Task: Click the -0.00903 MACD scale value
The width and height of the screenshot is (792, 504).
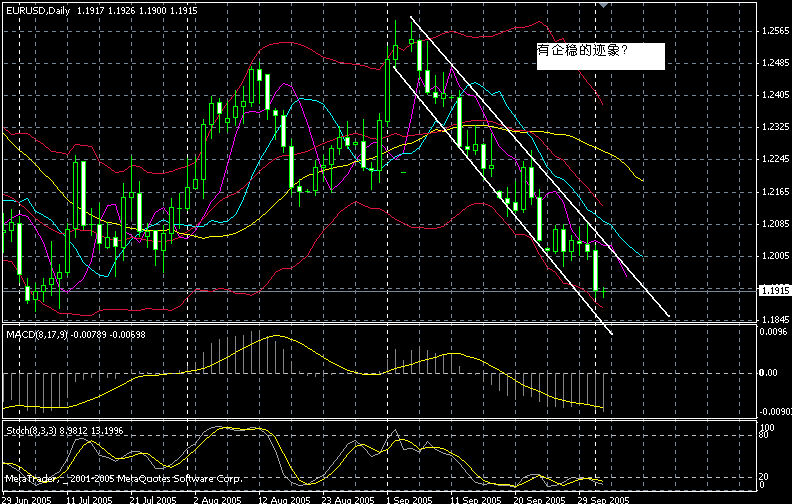Action: 775,413
